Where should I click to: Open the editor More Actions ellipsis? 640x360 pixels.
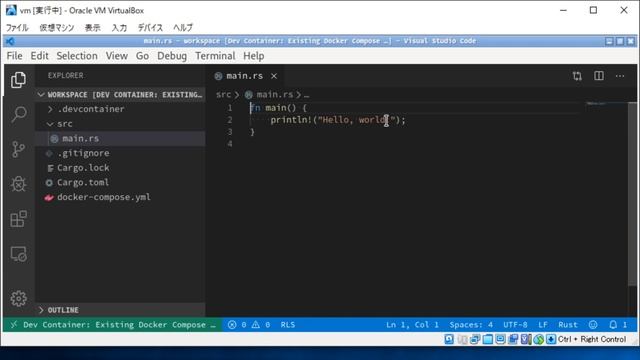[620, 76]
